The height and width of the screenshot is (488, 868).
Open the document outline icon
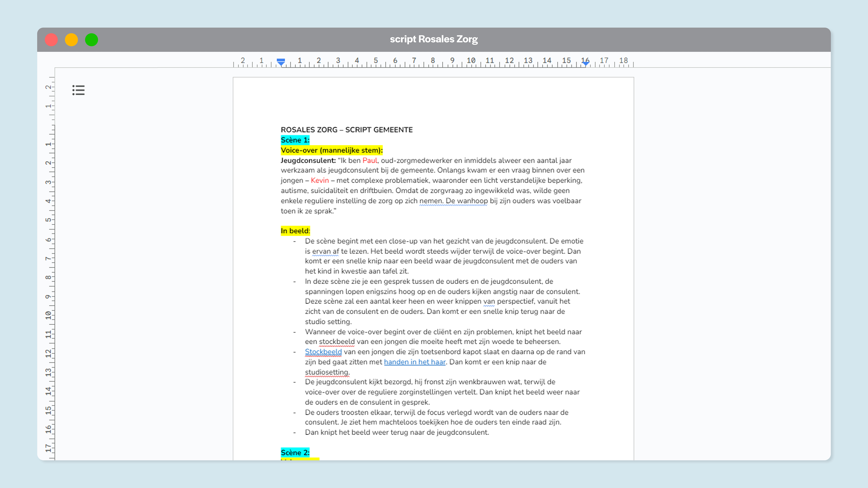(78, 90)
